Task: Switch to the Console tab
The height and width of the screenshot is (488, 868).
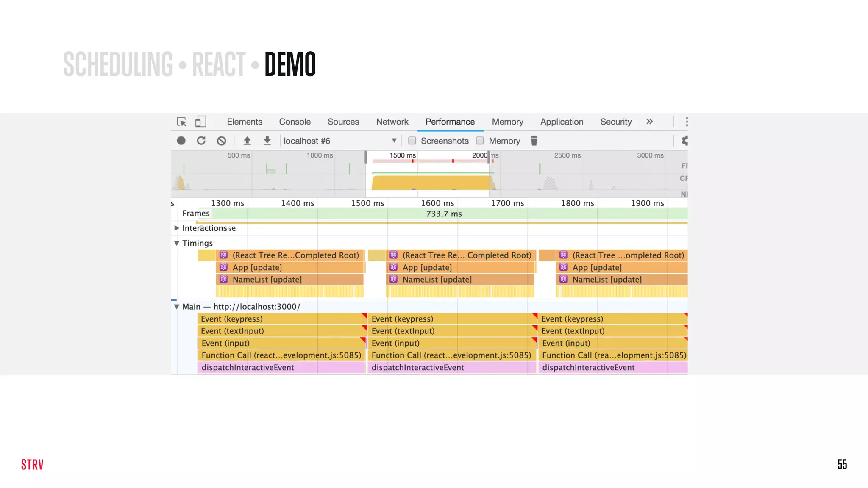Action: [x=295, y=122]
